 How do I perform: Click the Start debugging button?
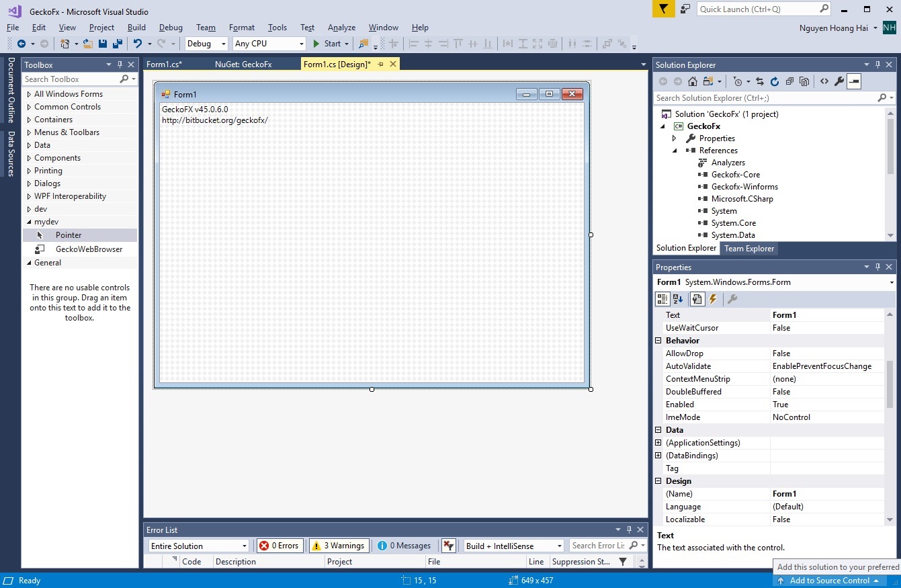click(x=327, y=44)
